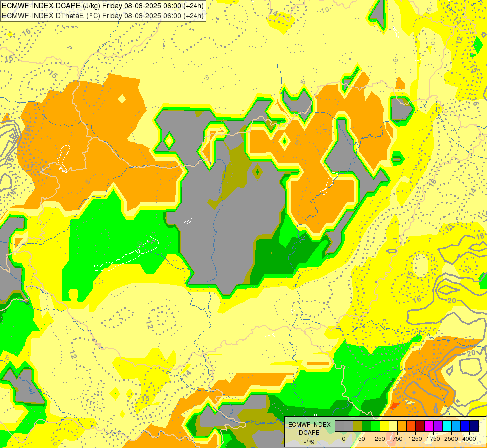Select the magenta legend swatch before 1750

tap(429, 426)
